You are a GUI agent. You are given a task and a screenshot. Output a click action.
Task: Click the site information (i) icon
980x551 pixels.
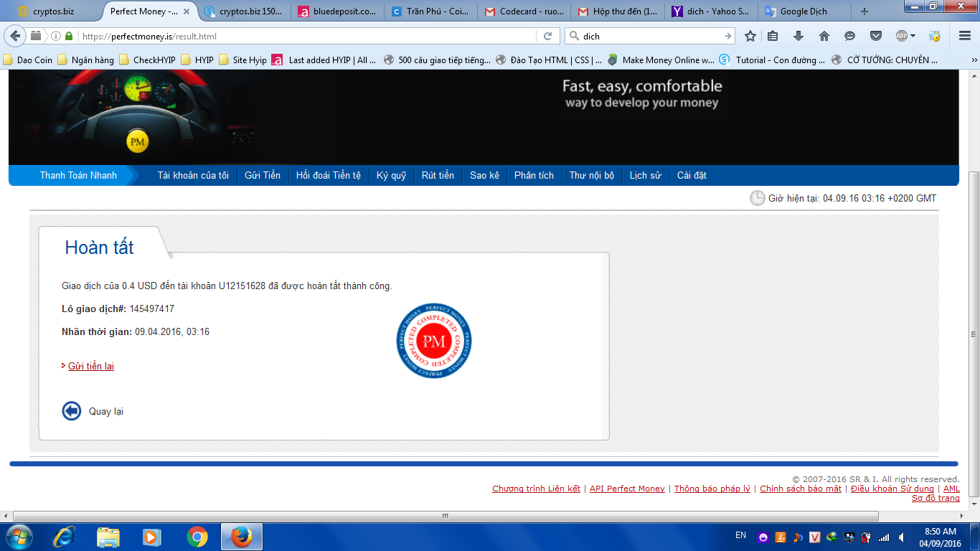click(x=55, y=36)
